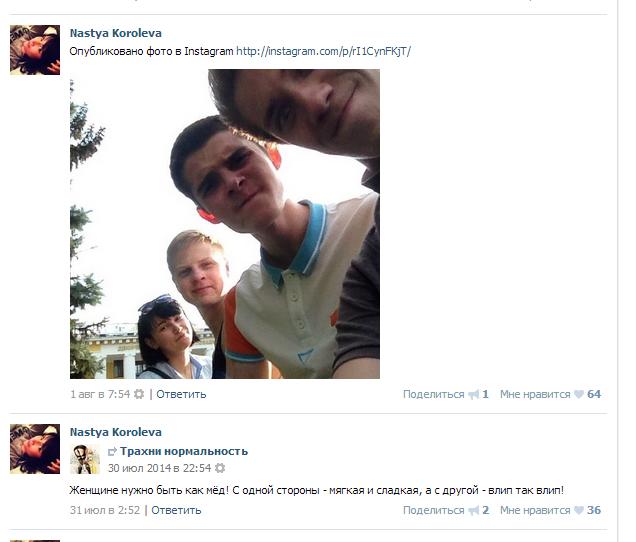Open Nastya Koroleva profile from first post
The image size is (636, 542).
click(116, 33)
